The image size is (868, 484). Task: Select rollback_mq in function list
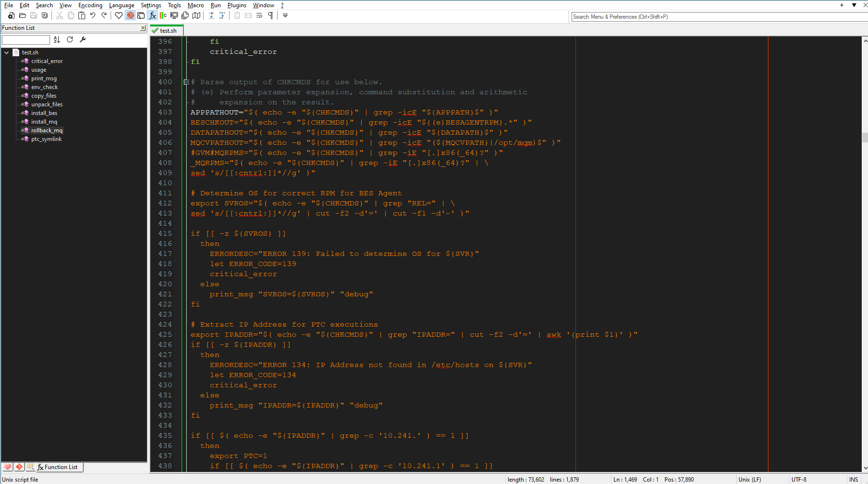(x=47, y=130)
